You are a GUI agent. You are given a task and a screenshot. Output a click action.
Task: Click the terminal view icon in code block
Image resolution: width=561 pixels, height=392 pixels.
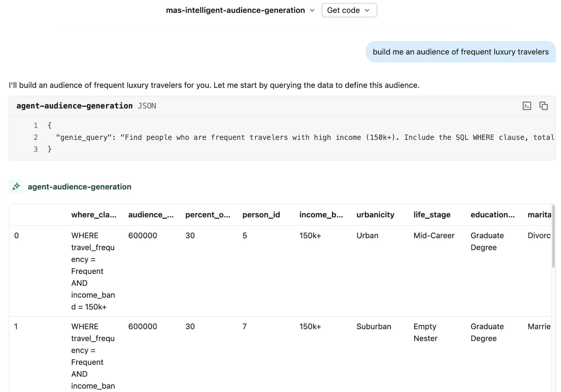tap(526, 106)
